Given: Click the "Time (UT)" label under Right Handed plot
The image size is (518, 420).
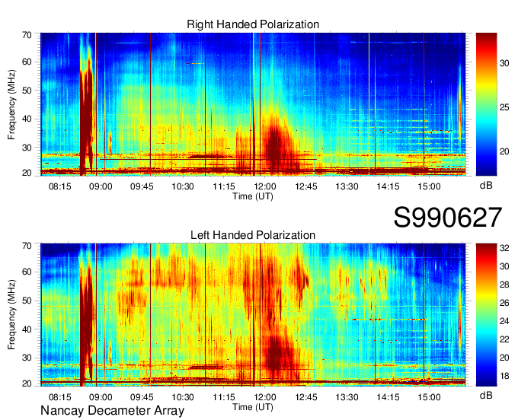Looking at the screenshot, I should pyautogui.click(x=253, y=196).
